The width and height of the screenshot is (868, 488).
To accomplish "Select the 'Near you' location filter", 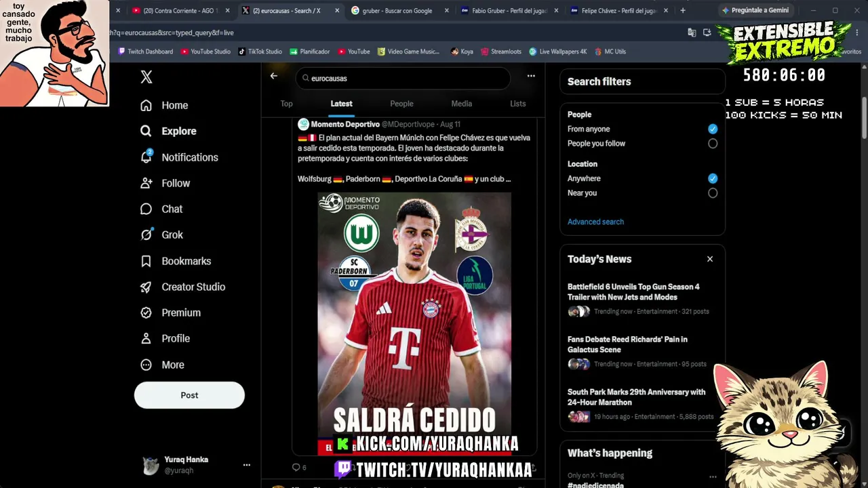I will 713,193.
